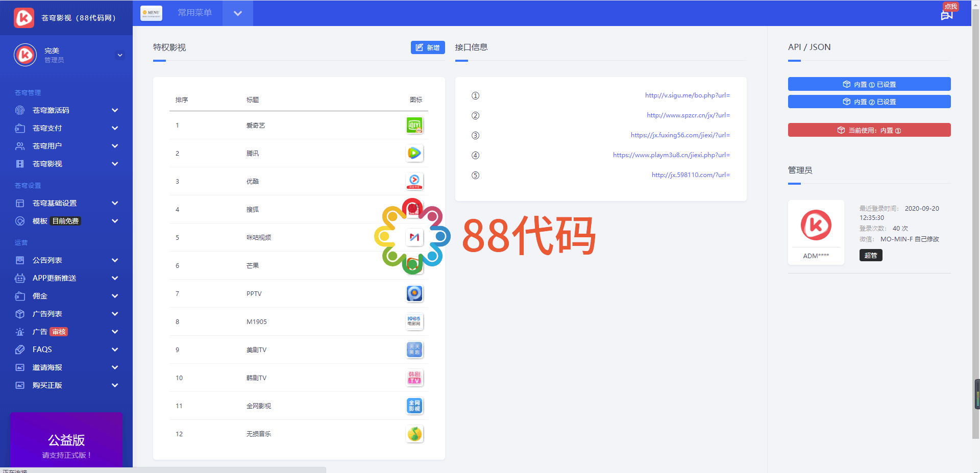Expand the 苍穹激活码 menu chevron
Screen dimensions: 980x473
click(x=115, y=110)
